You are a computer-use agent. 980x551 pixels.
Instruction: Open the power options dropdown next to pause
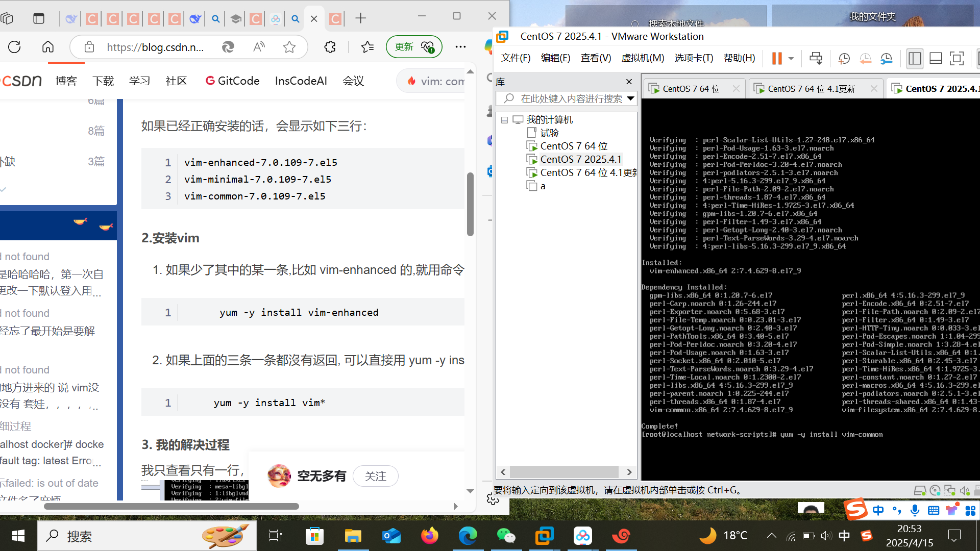(x=791, y=58)
